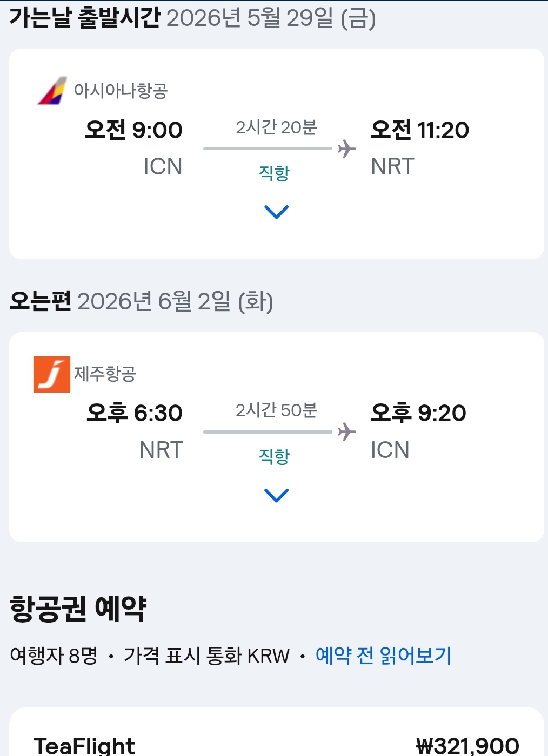Screen dimensions: 548x756
Task: Click the 직항 label under 2시간 50분
Action: [x=275, y=457]
